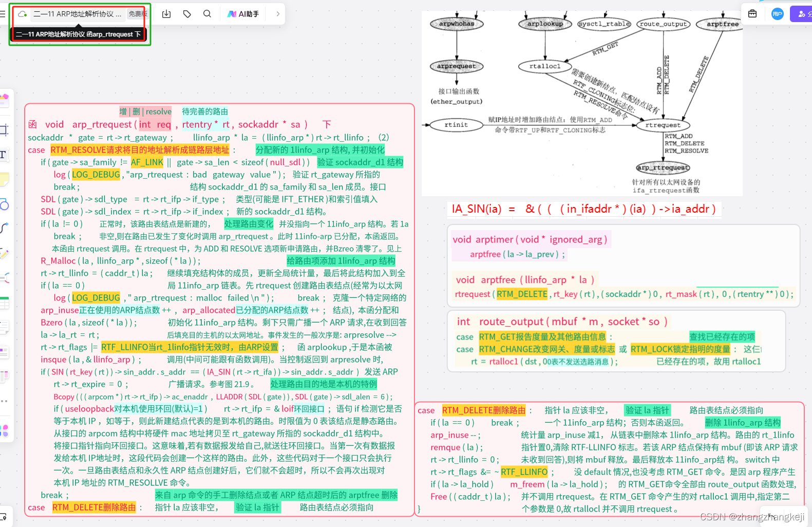Select the IA_SIN(ia) macro definition text
812x527 pixels.
[x=583, y=209]
